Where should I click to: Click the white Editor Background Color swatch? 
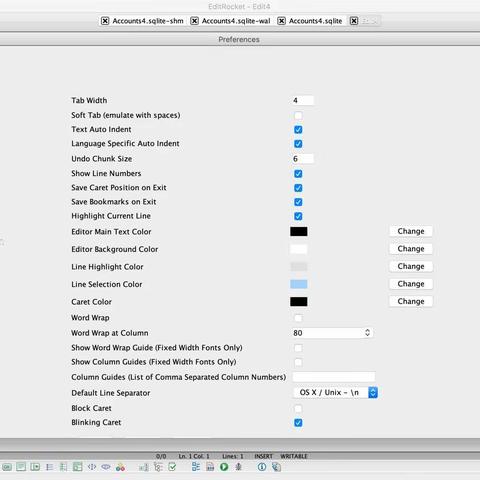tap(299, 249)
